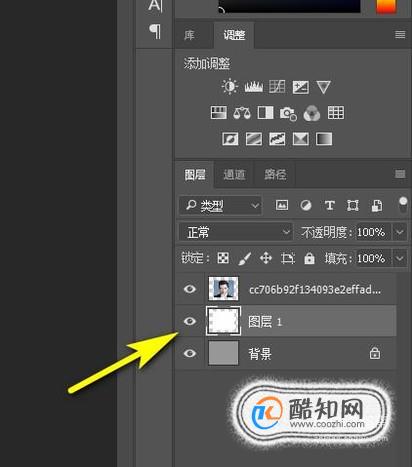The height and width of the screenshot is (467, 412).
Task: Click the lock all layer icon
Action: coord(309,258)
